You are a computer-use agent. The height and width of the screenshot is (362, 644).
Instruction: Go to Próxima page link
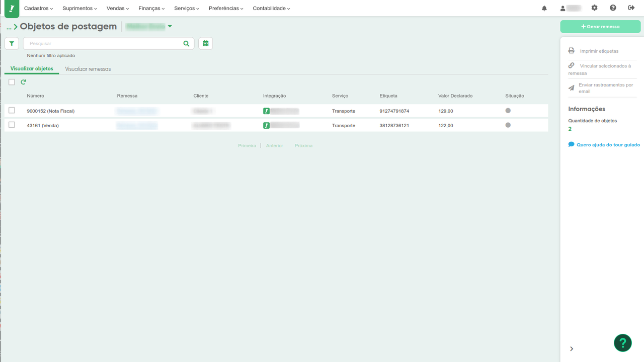pos(304,145)
